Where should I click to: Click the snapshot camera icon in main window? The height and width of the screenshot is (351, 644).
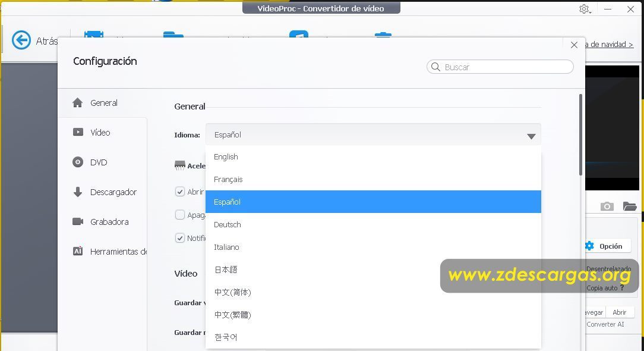pos(607,206)
